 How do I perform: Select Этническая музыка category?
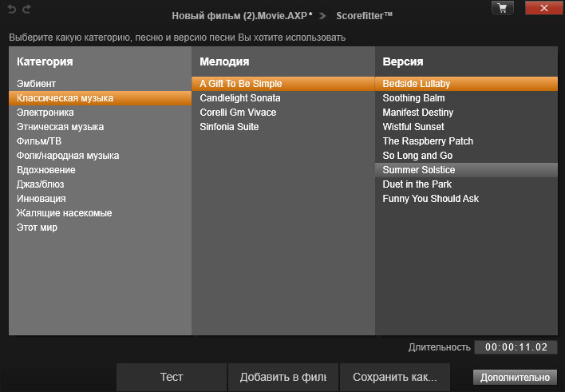coord(61,127)
